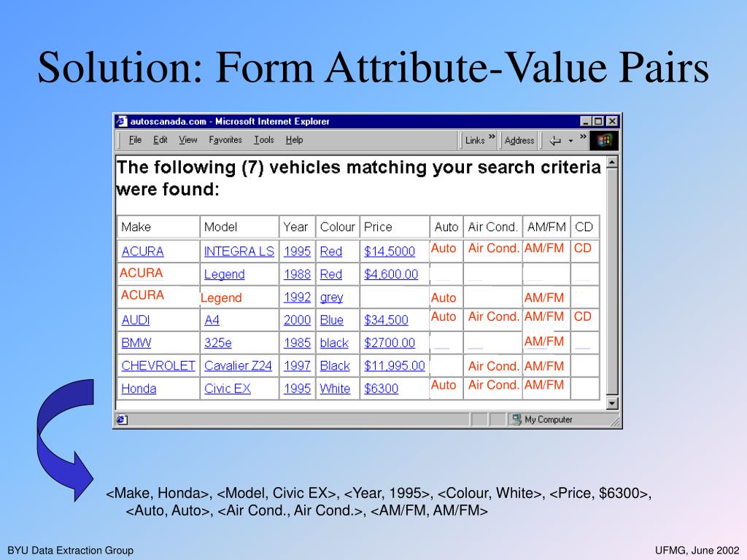Screen dimensions: 747x560
Task: Open the INTEGRA LS model link
Action: (239, 252)
